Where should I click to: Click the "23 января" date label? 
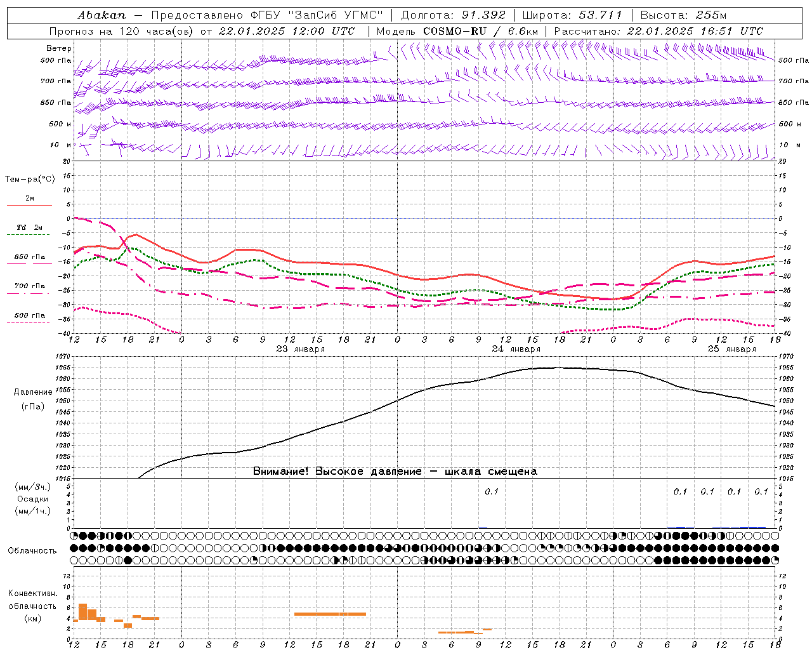pyautogui.click(x=300, y=349)
